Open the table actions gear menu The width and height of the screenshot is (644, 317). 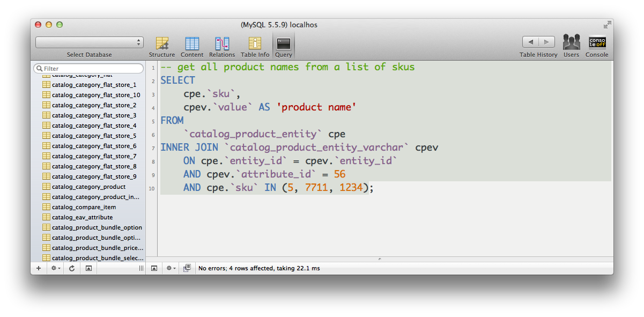pyautogui.click(x=55, y=268)
